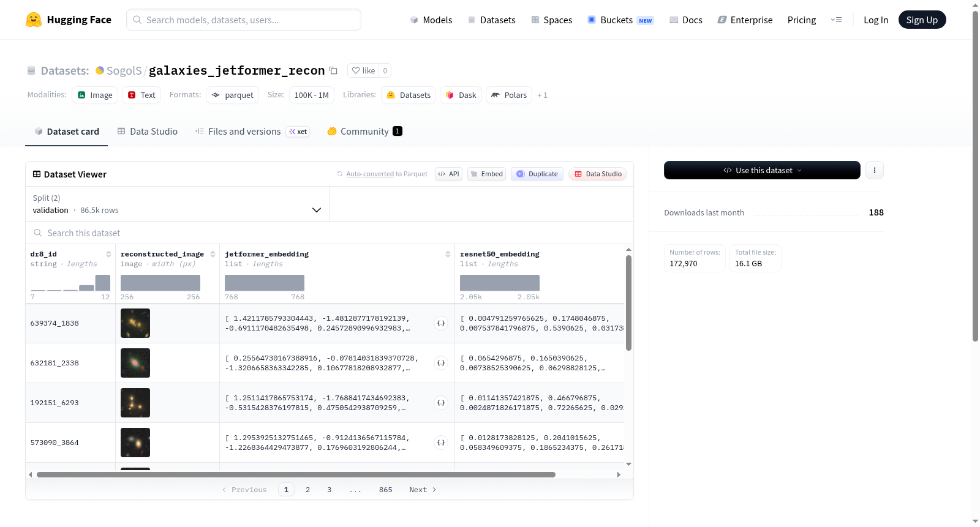The height and width of the screenshot is (527, 980).
Task: Open Buckets in the navigation
Action: click(x=620, y=20)
